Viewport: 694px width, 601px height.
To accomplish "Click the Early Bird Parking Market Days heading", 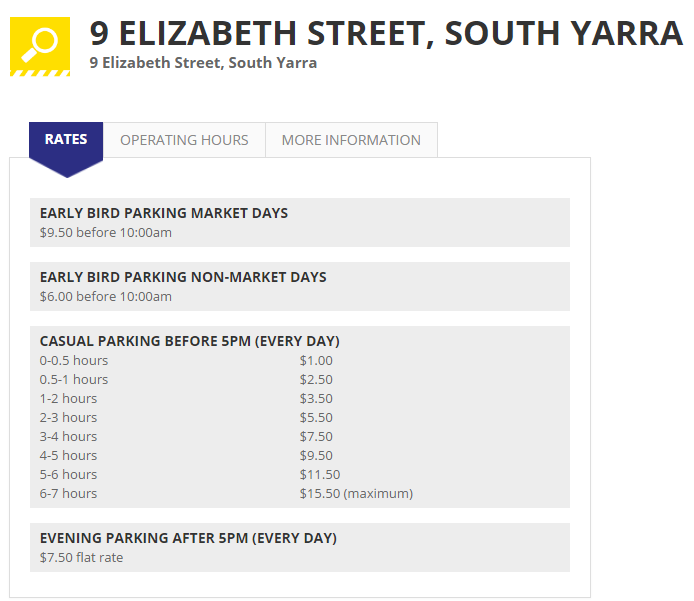I will [x=164, y=213].
